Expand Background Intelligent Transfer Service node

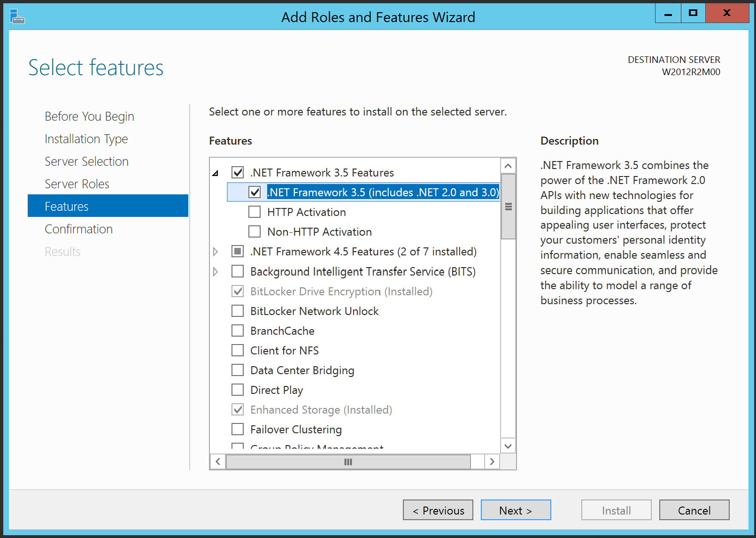tap(216, 271)
